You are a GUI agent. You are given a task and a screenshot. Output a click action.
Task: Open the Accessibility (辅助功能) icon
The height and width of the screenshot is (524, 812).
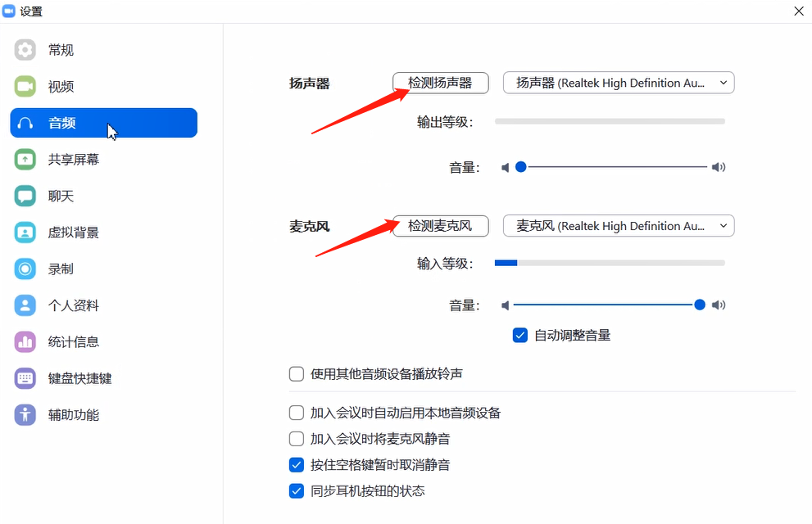25,415
